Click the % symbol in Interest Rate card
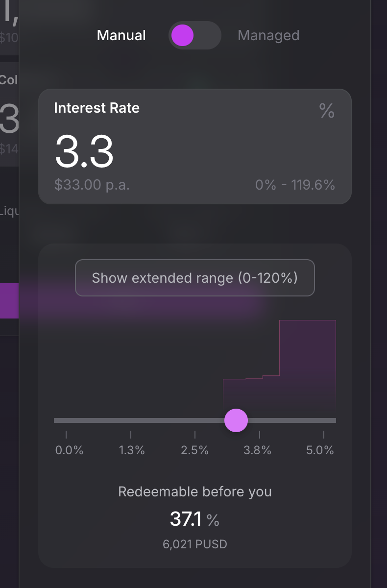The image size is (387, 588). coord(327,111)
